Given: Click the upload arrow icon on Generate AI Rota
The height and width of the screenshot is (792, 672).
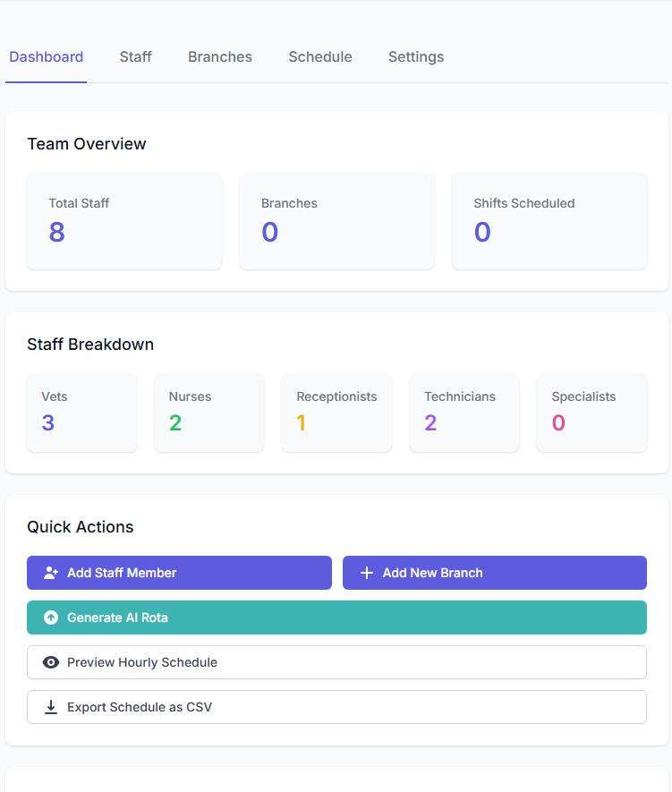Looking at the screenshot, I should (x=51, y=617).
